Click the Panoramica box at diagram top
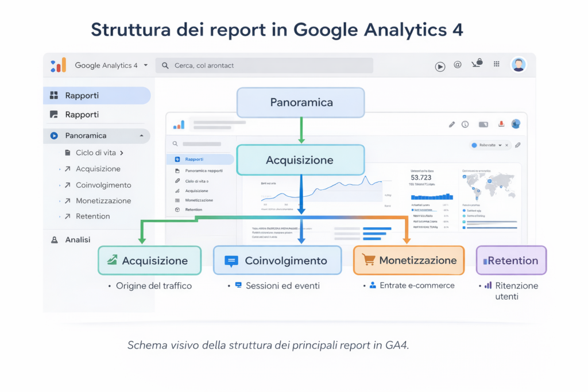Screen dimensions: 588x392 pyautogui.click(x=301, y=102)
